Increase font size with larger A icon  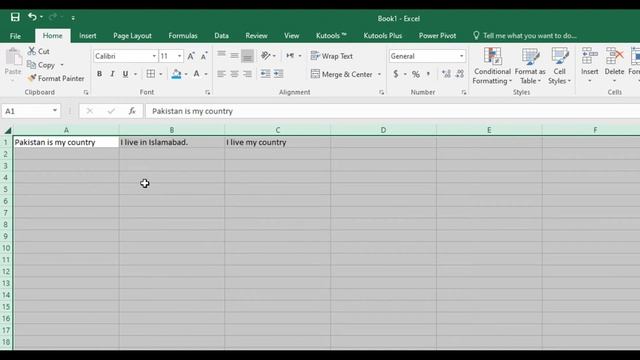(191, 56)
